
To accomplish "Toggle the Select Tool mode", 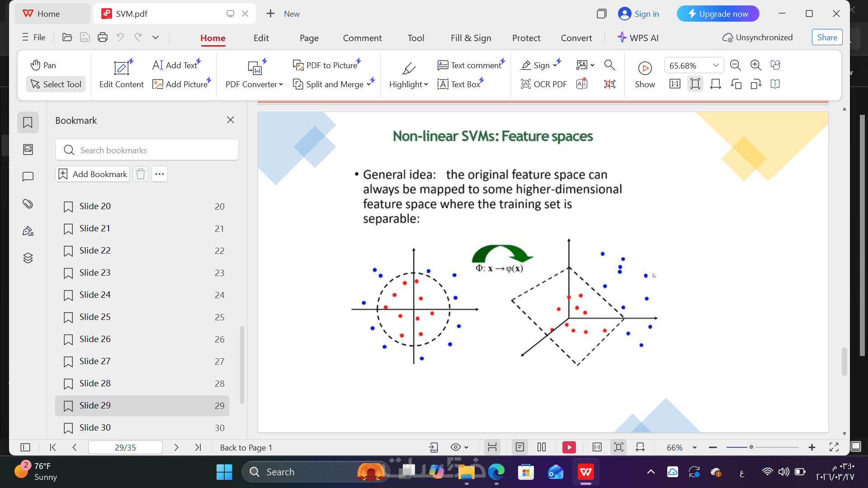I will [56, 84].
